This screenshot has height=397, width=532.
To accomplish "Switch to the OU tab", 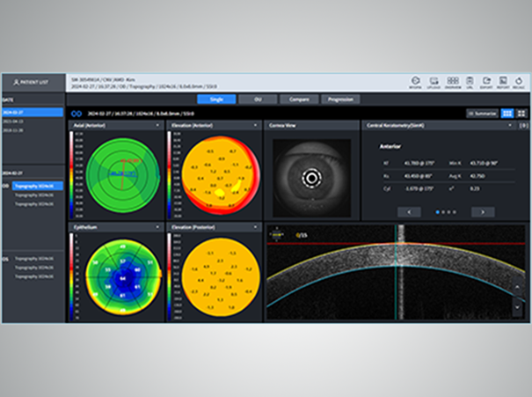I will (258, 99).
